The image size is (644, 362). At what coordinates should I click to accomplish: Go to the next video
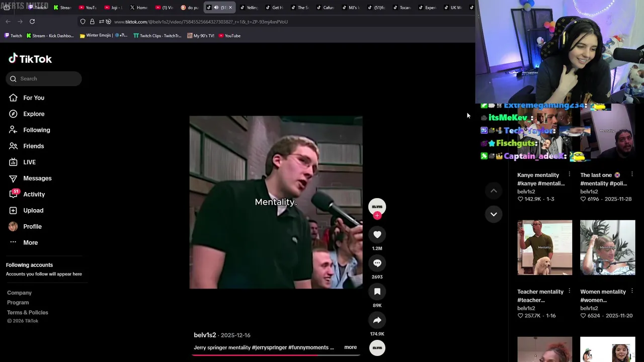pos(494,214)
